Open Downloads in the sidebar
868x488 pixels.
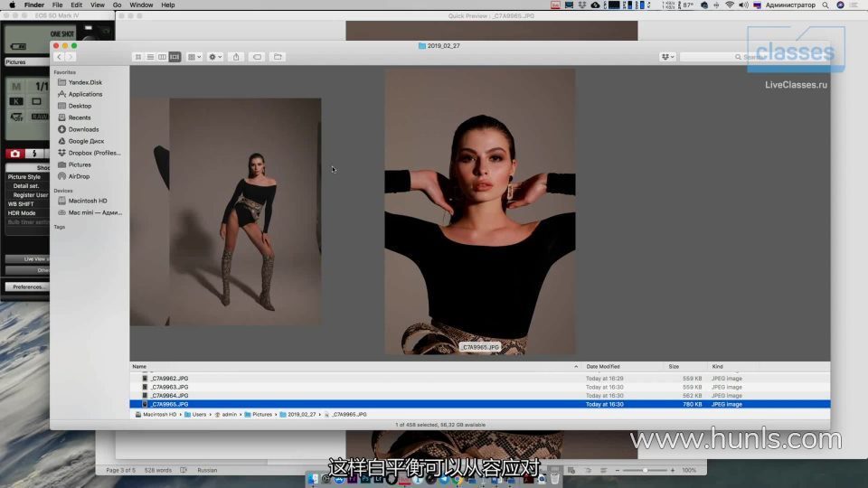[83, 129]
